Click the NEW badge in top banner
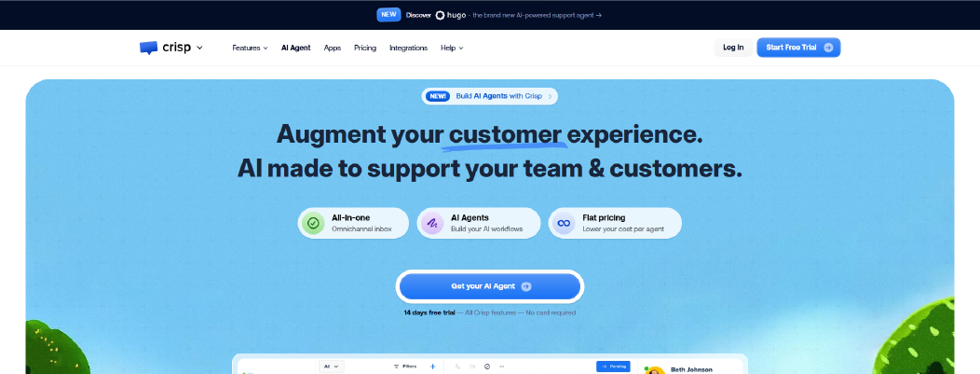This screenshot has height=374, width=980. click(388, 14)
